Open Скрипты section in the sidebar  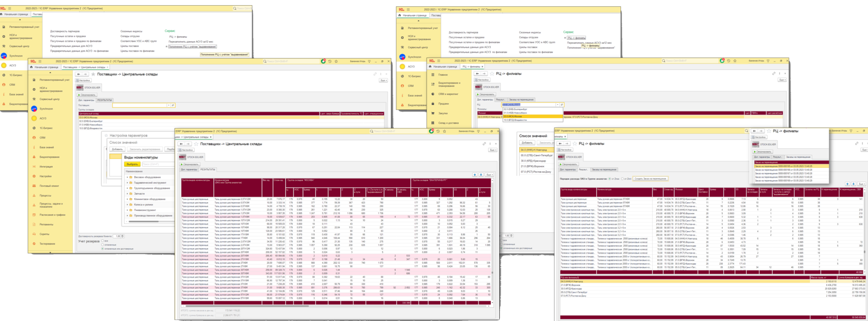pos(44,234)
